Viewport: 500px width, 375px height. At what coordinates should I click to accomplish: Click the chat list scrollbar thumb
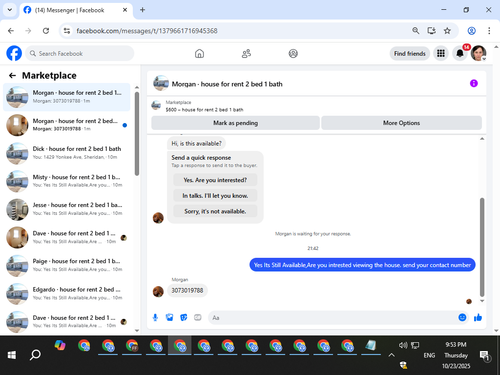(137, 133)
